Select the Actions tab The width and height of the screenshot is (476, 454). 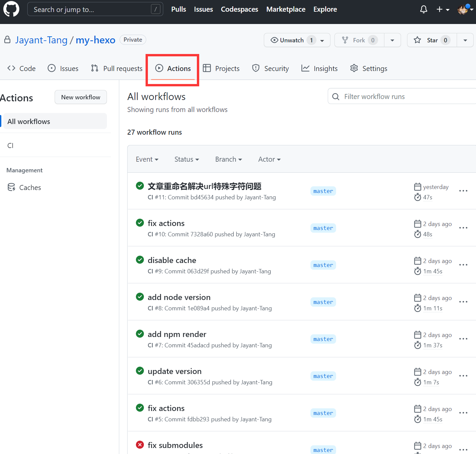pos(173,68)
